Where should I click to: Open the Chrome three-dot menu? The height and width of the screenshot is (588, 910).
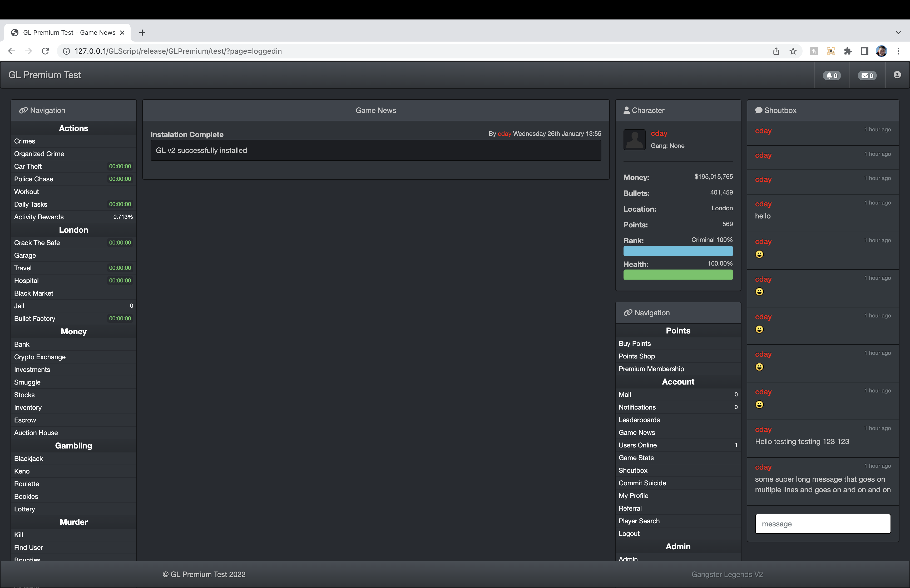pyautogui.click(x=898, y=51)
